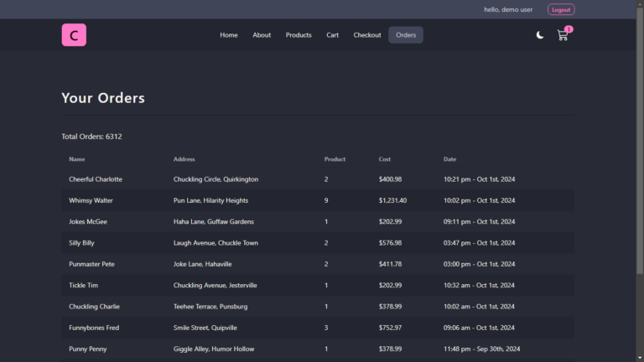Toggle dark mode with moon icon
This screenshot has width=644, height=362.
(x=540, y=35)
